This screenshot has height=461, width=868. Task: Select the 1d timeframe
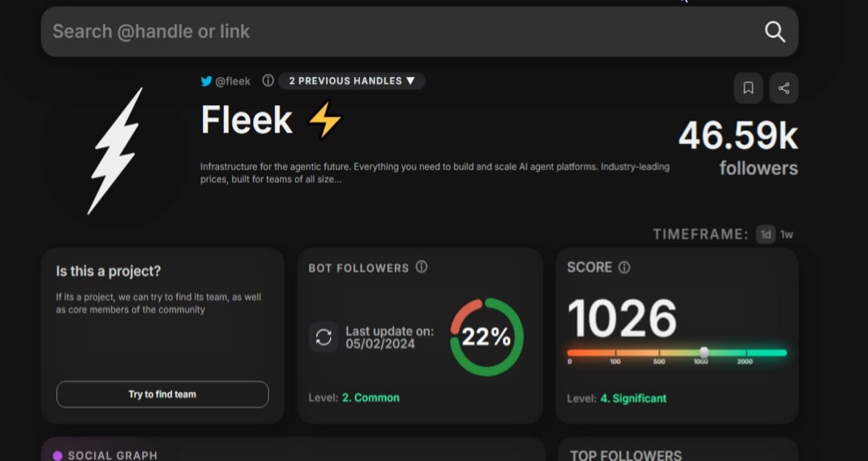pos(766,234)
